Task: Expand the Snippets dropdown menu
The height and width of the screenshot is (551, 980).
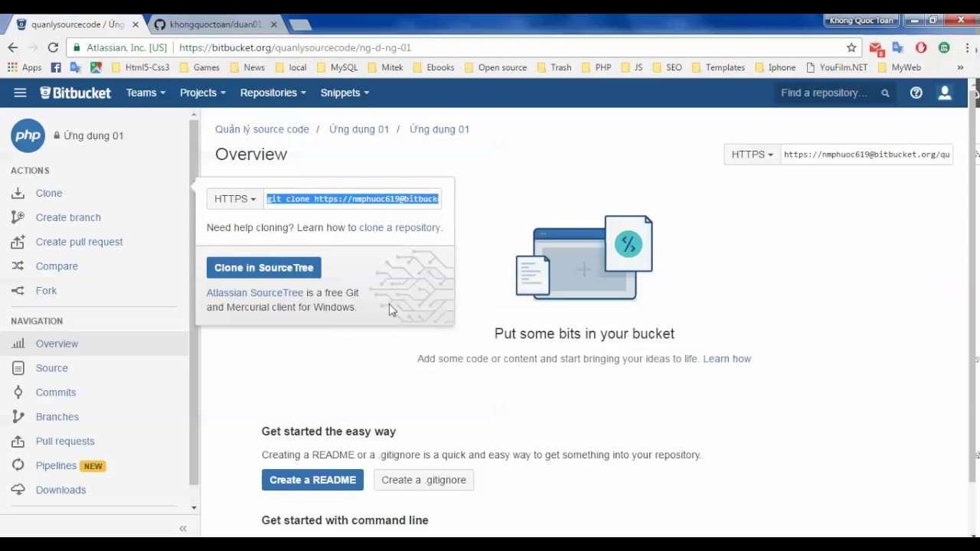Action: click(x=345, y=93)
